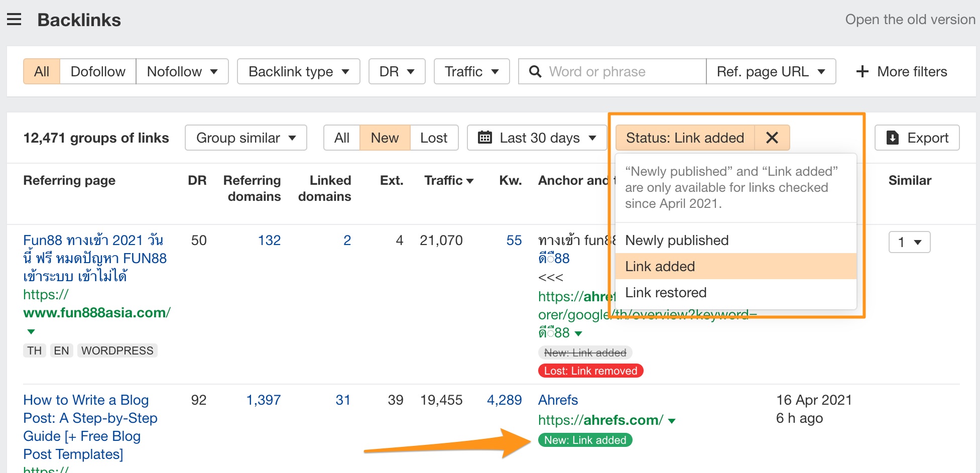Viewport: 980px width, 473px height.
Task: Expand the fun888asia.com referring URL arrow
Action: click(31, 331)
